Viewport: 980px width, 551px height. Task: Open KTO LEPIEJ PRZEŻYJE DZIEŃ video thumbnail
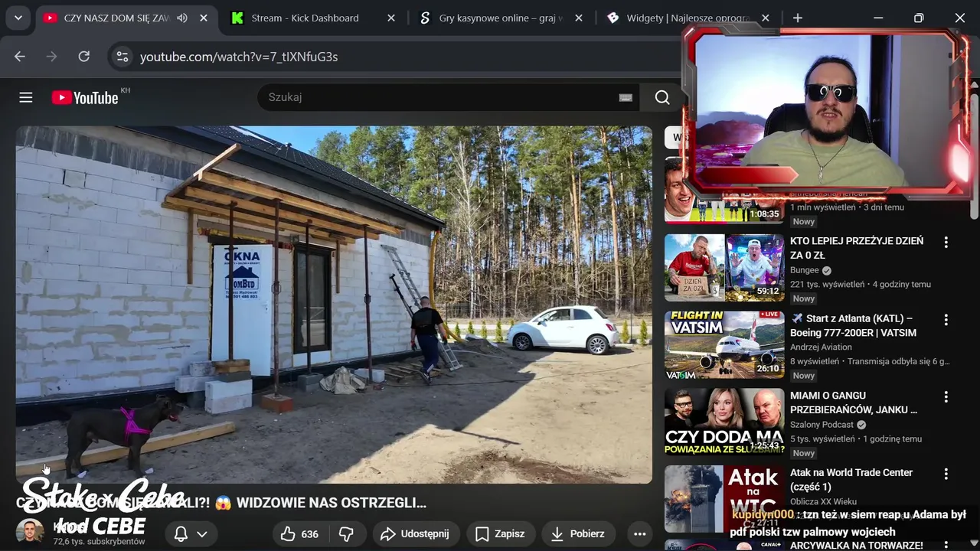724,267
